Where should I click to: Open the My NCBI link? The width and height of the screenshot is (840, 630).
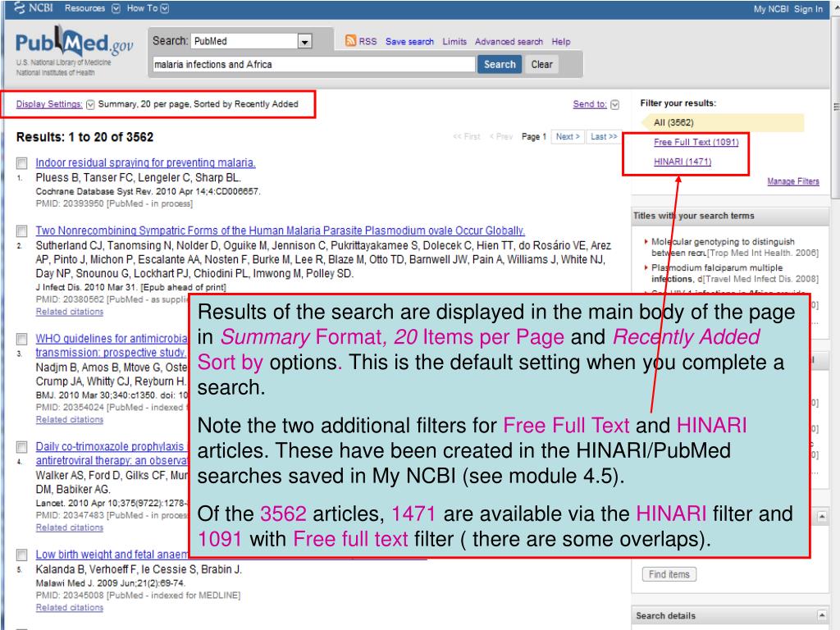771,9
